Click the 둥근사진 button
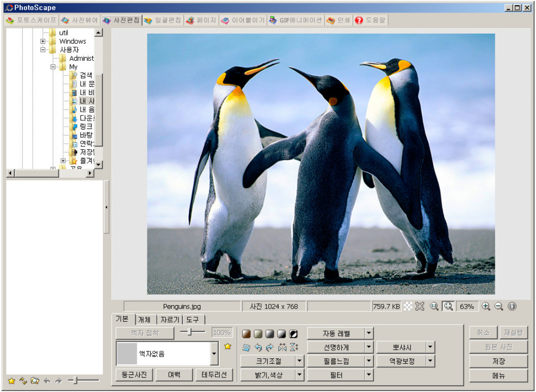This screenshot has width=536, height=392. point(134,375)
